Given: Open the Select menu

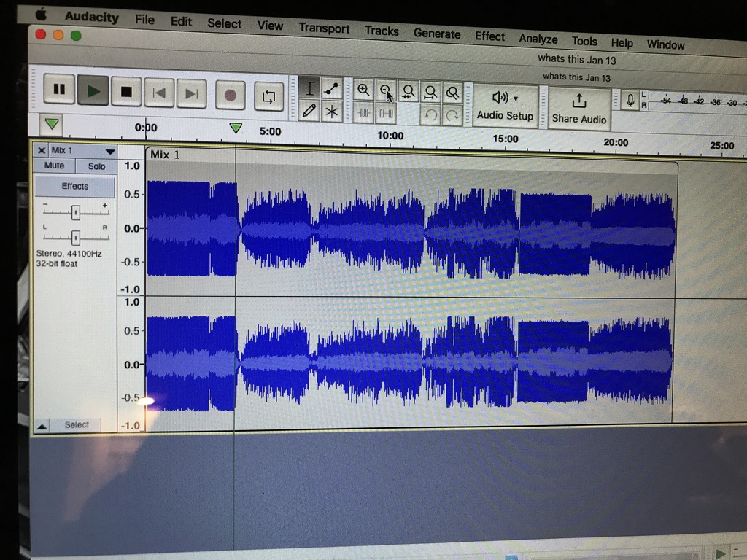Looking at the screenshot, I should (225, 23).
